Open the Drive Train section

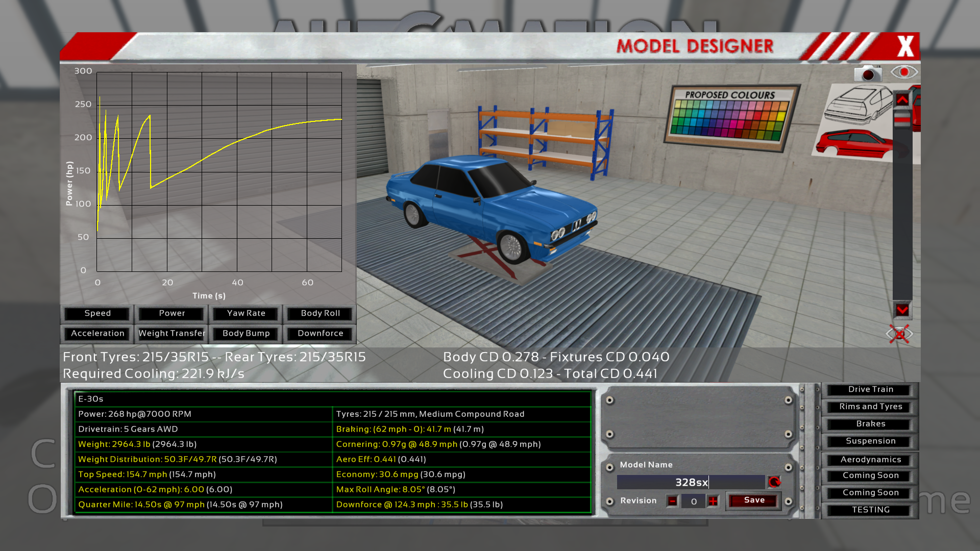(x=870, y=389)
